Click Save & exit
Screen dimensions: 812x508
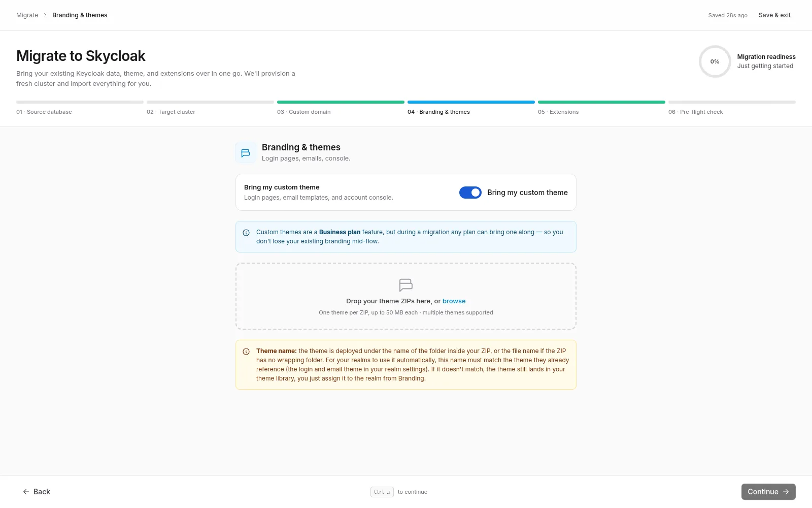[x=774, y=15]
